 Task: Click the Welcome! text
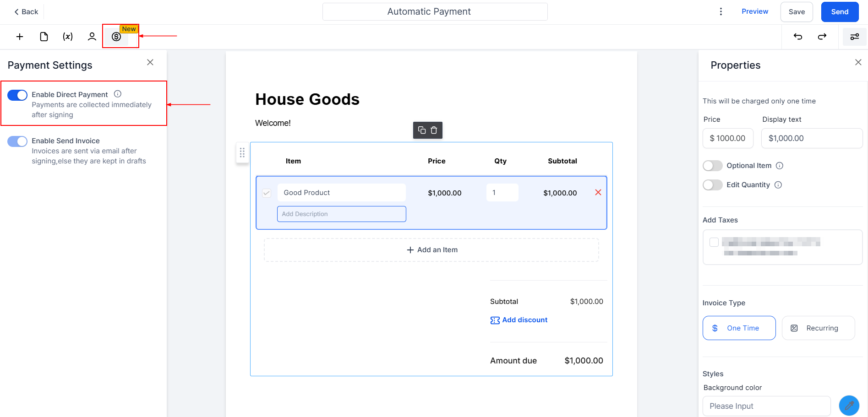point(273,123)
